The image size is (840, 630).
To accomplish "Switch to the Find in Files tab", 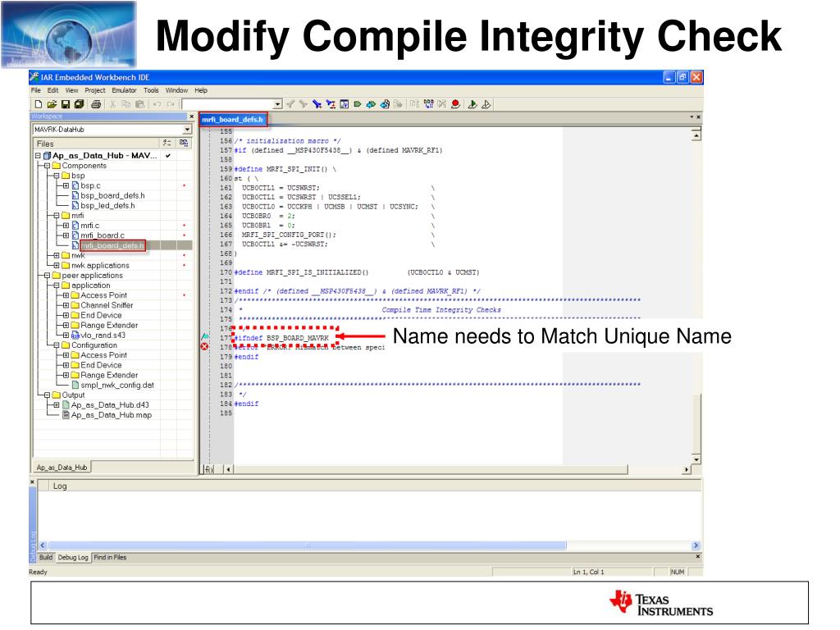I will 111,558.
